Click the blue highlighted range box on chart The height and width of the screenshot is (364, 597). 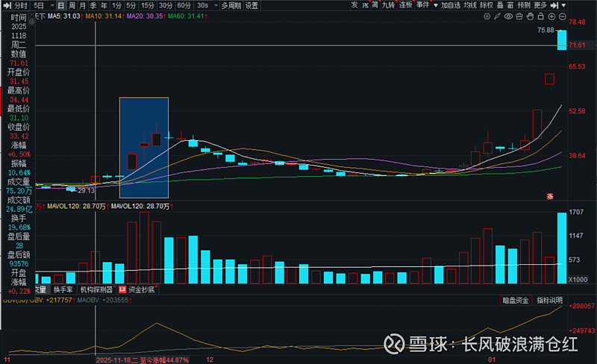[x=144, y=148]
